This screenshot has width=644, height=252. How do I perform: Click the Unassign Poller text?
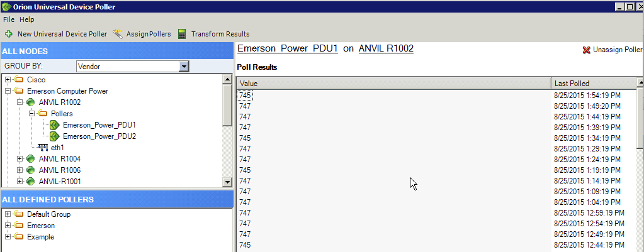[618, 50]
